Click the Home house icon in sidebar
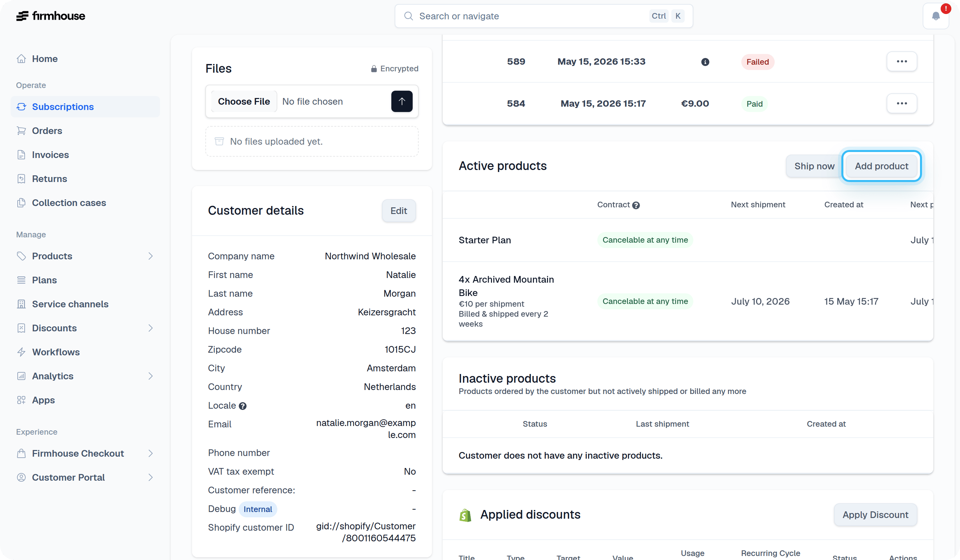This screenshot has width=960, height=560. [x=21, y=59]
